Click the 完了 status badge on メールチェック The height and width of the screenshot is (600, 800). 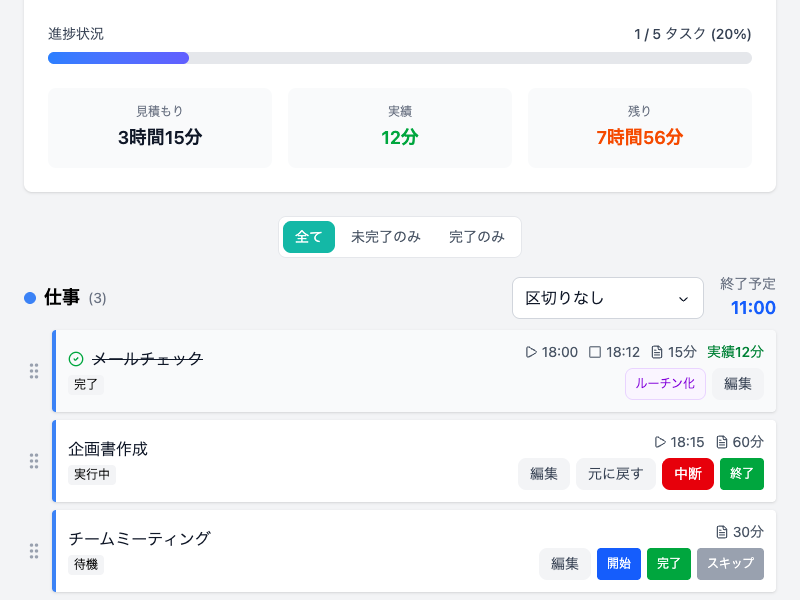click(x=85, y=384)
